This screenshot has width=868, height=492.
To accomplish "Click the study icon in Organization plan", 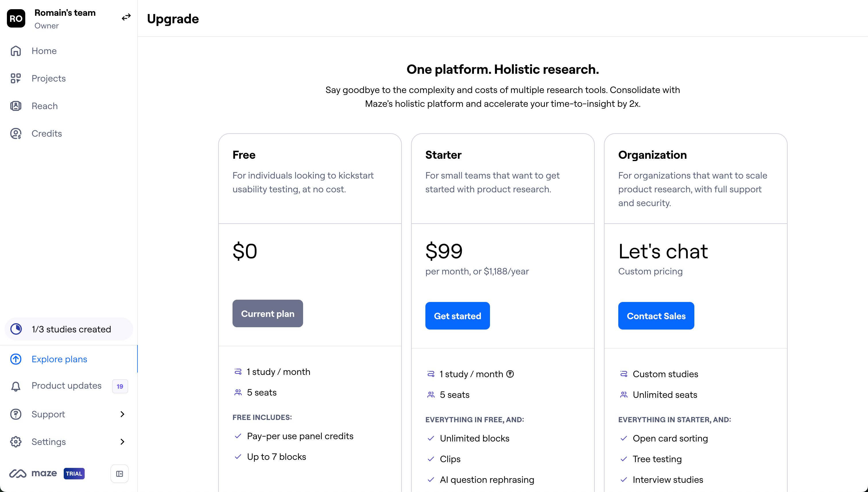I will 624,374.
